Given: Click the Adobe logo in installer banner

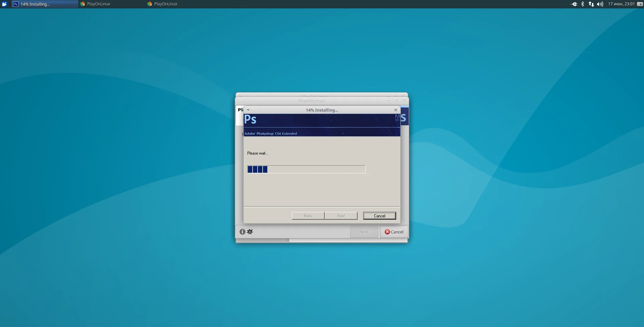Looking at the screenshot, I should pyautogui.click(x=397, y=118).
